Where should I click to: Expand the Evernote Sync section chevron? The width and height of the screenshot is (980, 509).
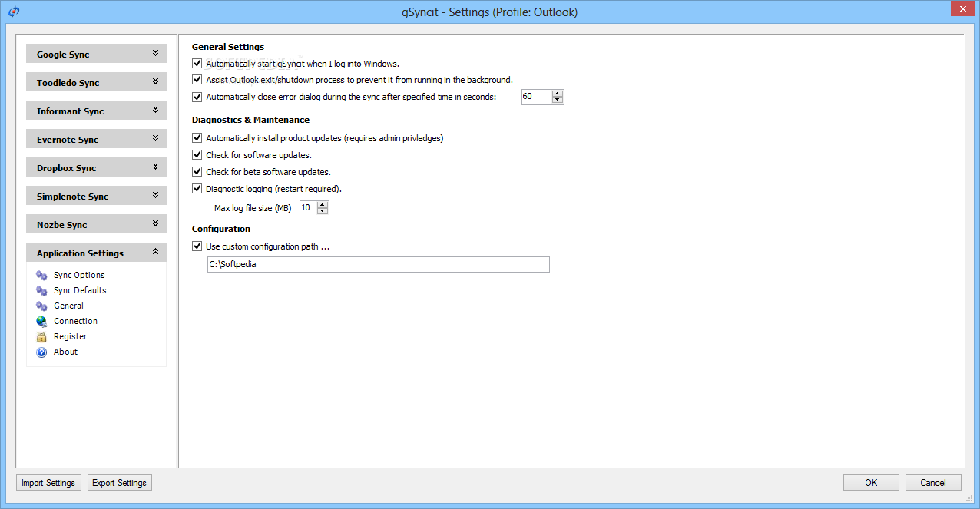(x=155, y=139)
